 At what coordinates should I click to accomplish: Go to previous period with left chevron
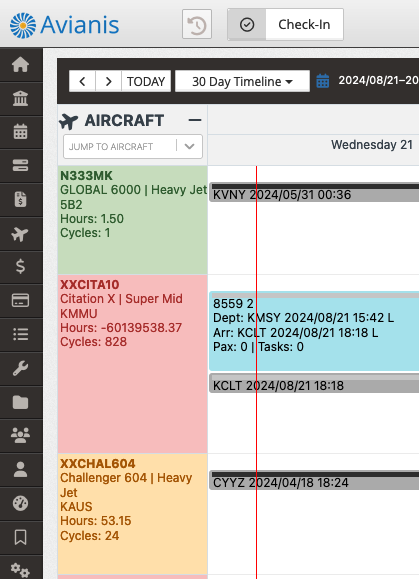[x=82, y=81]
